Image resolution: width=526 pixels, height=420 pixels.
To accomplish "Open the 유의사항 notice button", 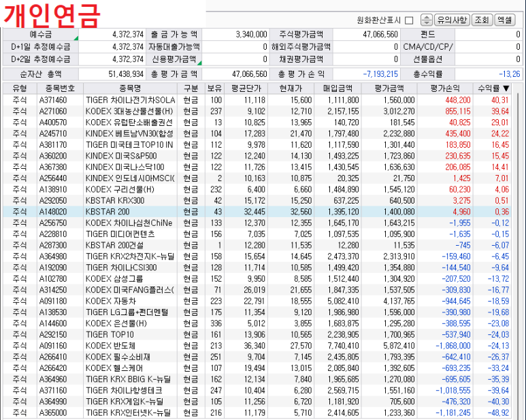I will 453,20.
